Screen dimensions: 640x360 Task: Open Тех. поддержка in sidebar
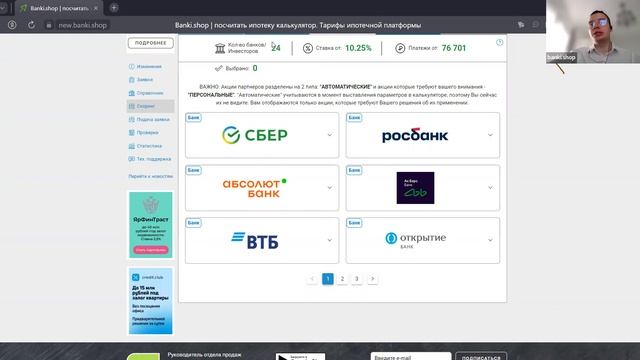pyautogui.click(x=153, y=159)
